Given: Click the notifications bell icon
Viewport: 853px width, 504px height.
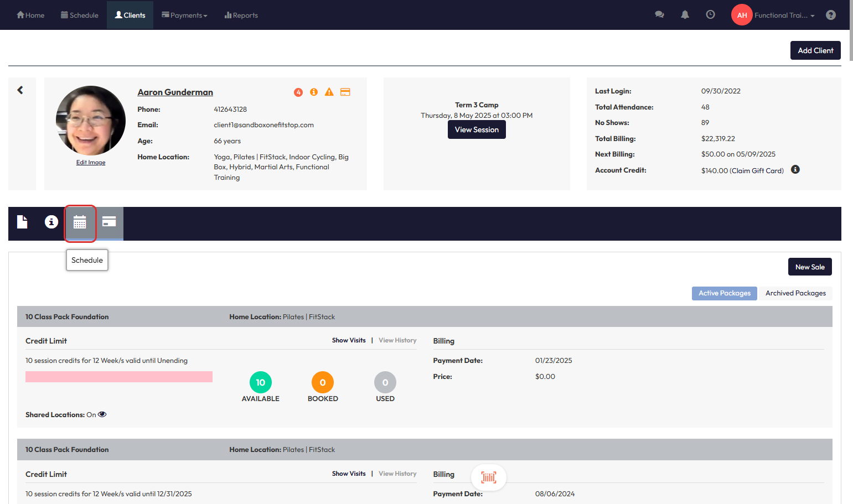Looking at the screenshot, I should pos(685,15).
